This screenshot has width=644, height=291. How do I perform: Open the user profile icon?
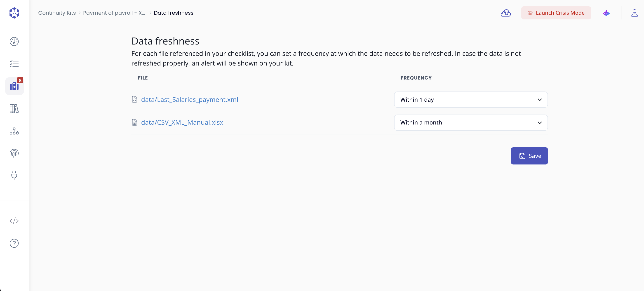(635, 13)
